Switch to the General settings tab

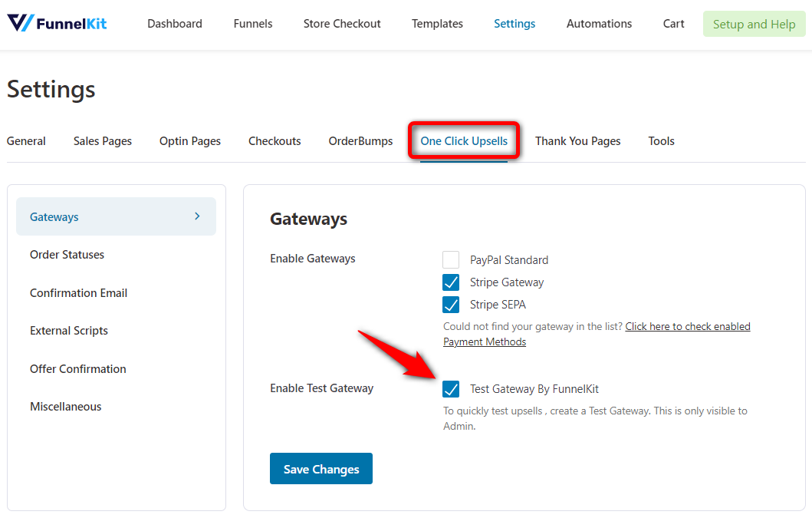coord(26,141)
